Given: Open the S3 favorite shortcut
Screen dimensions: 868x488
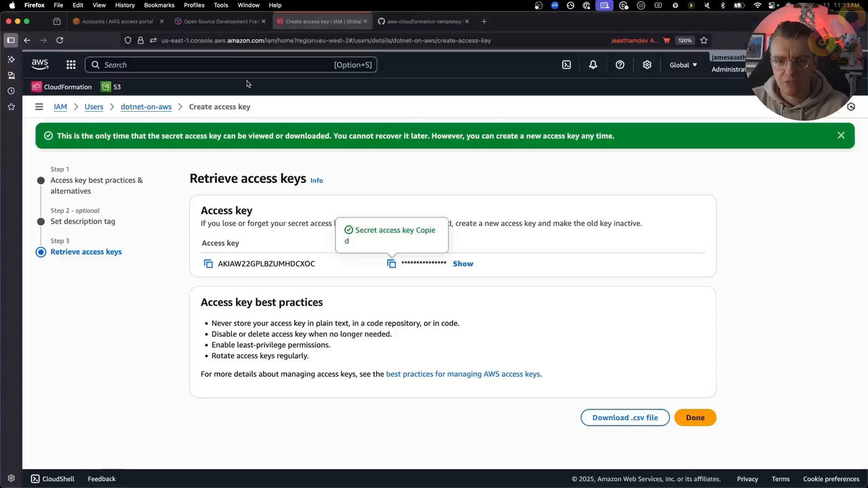Looking at the screenshot, I should (111, 87).
